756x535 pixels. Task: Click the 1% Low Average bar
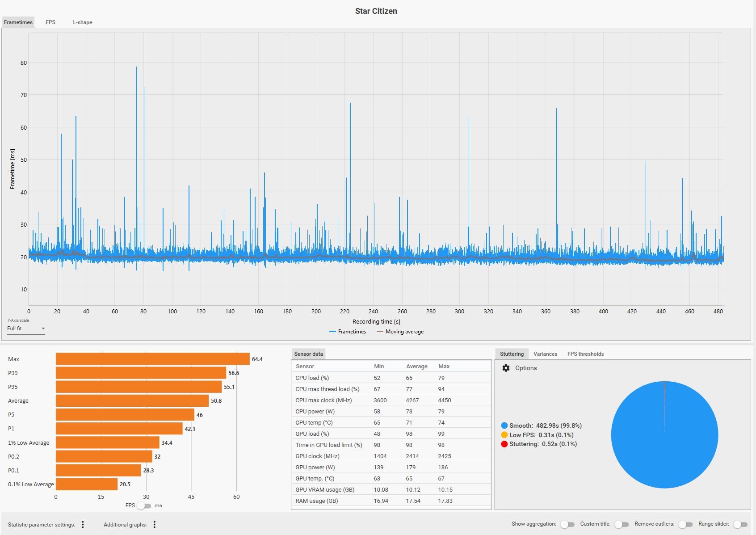point(108,442)
